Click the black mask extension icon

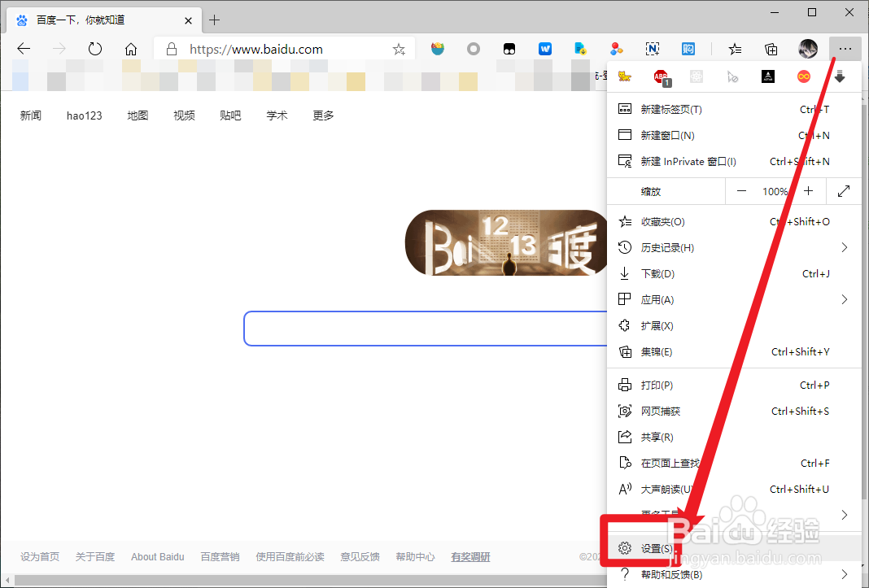point(509,50)
